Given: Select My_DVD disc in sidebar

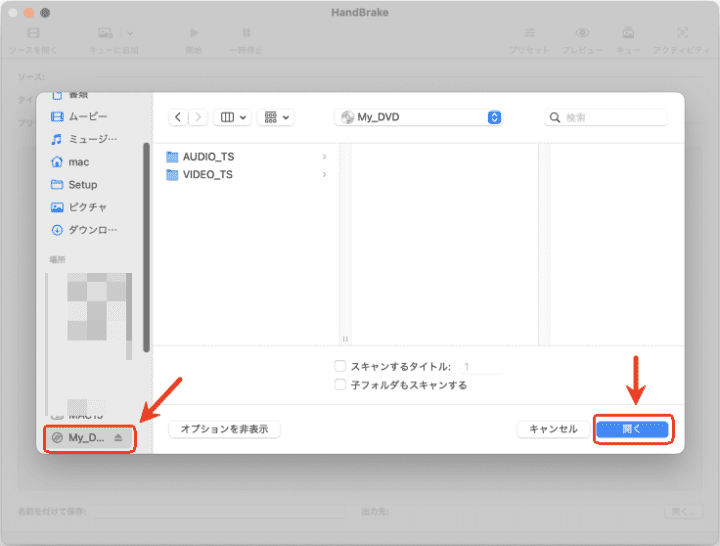Looking at the screenshot, I should click(x=84, y=438).
